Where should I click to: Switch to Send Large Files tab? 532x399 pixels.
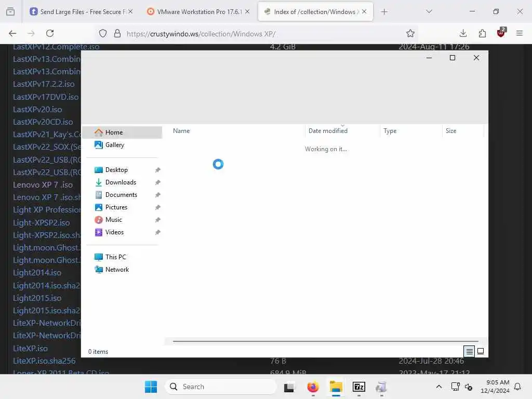point(81,12)
